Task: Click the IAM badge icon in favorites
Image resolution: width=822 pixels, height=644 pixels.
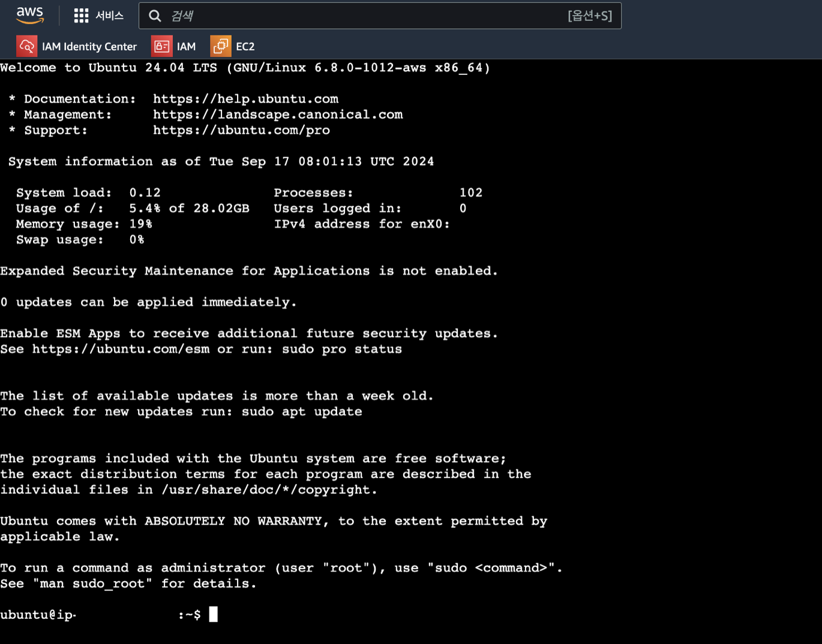Action: 161,46
